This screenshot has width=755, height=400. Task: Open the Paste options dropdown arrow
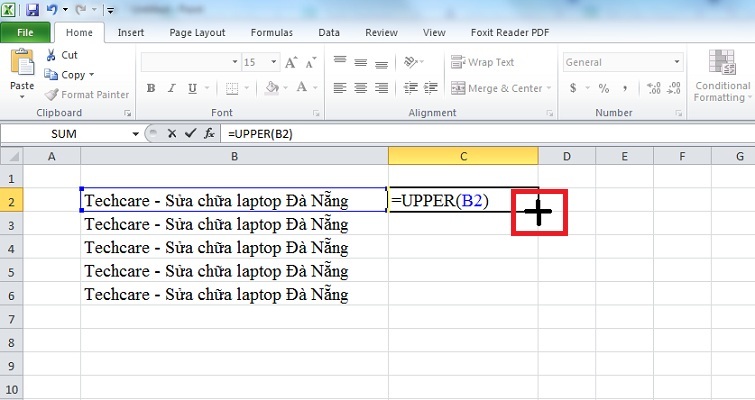[22, 97]
